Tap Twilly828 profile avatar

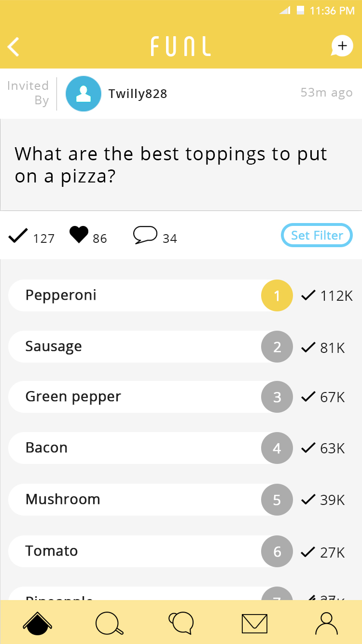84,94
